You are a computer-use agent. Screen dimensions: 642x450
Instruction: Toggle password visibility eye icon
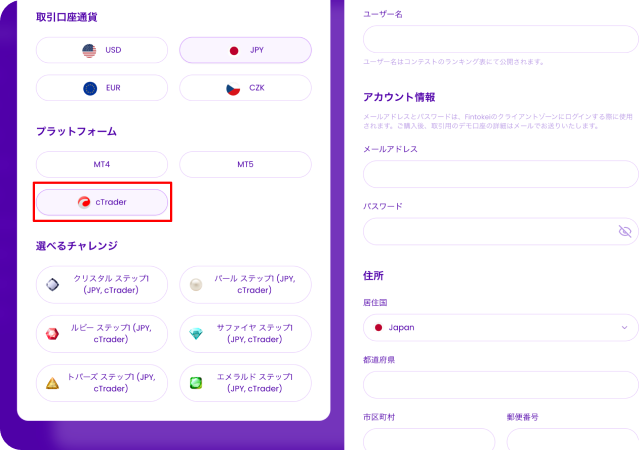(x=625, y=231)
